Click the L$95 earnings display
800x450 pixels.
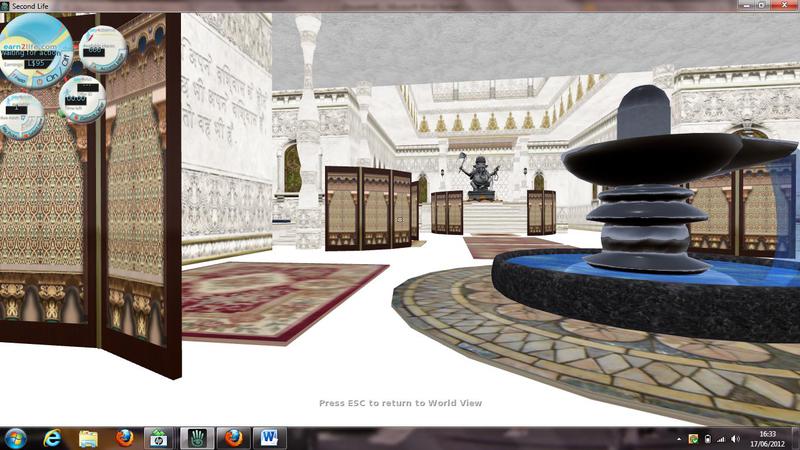(x=38, y=63)
